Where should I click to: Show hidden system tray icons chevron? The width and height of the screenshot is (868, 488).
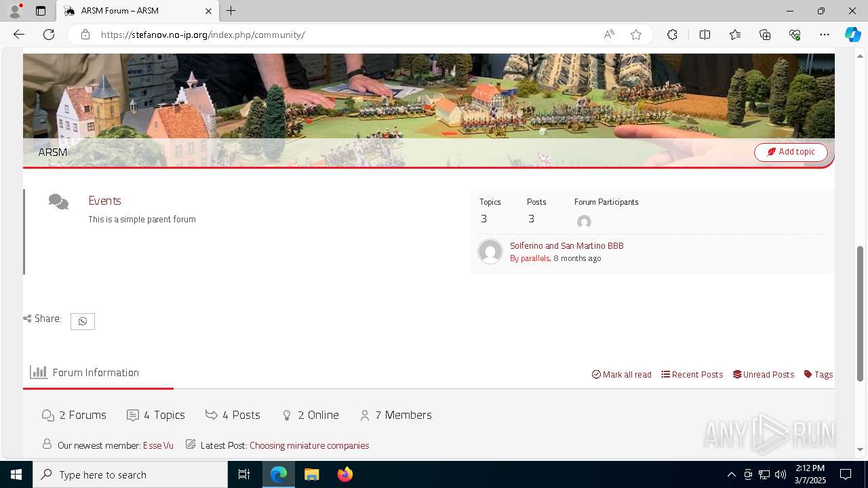(731, 474)
